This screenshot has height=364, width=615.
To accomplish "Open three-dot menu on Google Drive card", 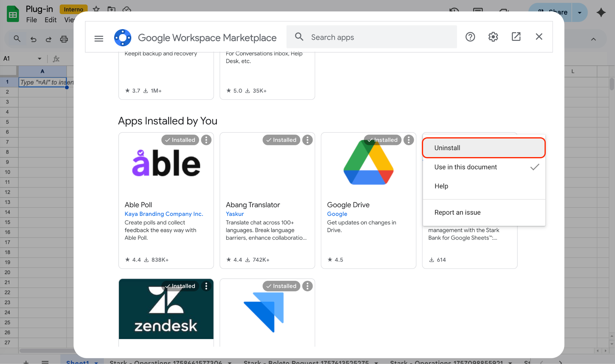I will point(408,140).
